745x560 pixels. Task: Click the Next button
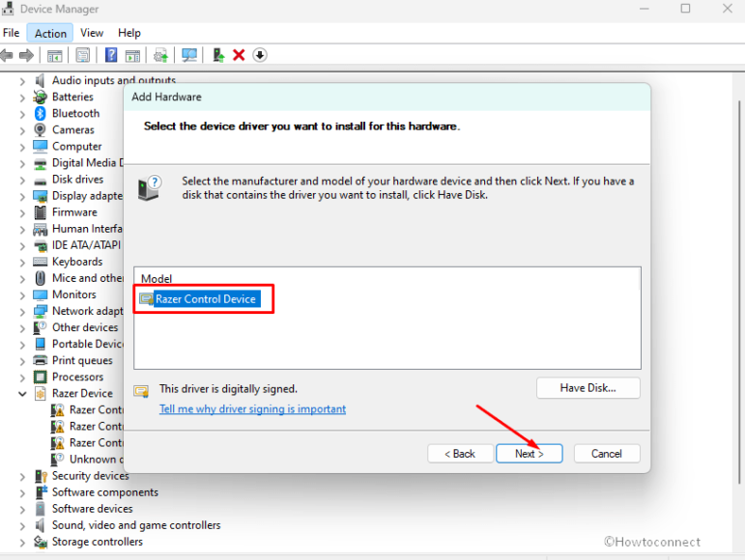[530, 453]
